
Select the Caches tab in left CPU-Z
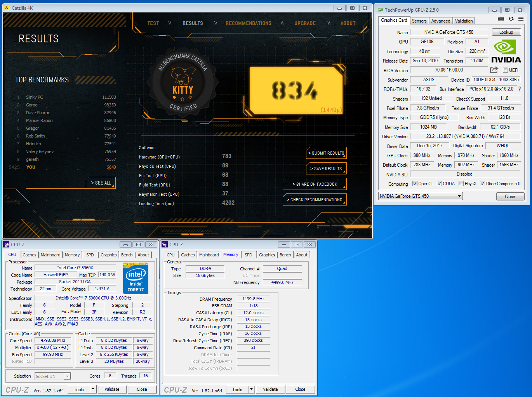(x=29, y=255)
